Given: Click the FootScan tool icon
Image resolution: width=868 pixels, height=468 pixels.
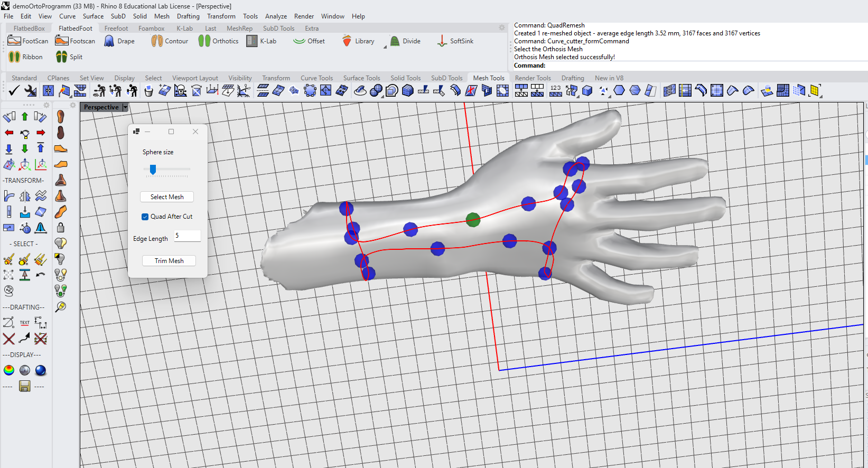Looking at the screenshot, I should (14, 41).
